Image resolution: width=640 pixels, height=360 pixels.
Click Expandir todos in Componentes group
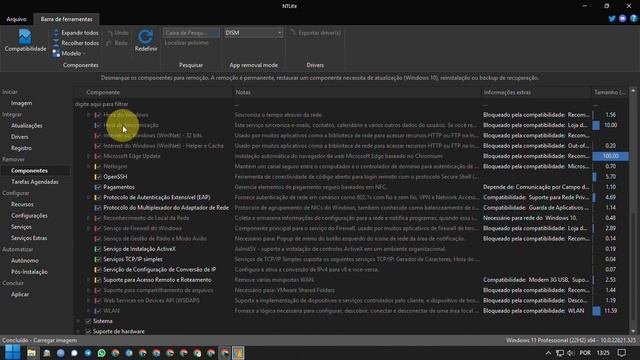click(x=76, y=33)
